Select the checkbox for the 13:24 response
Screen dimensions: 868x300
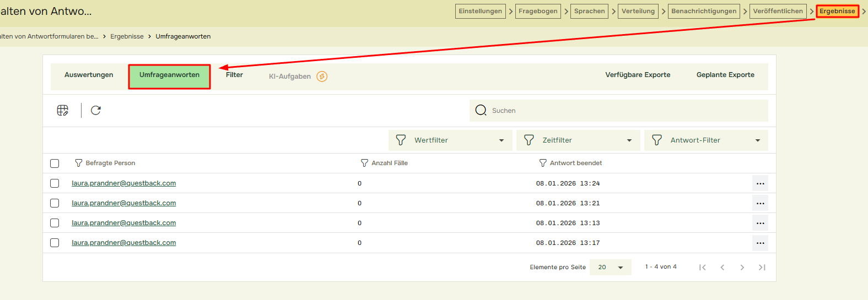point(55,183)
